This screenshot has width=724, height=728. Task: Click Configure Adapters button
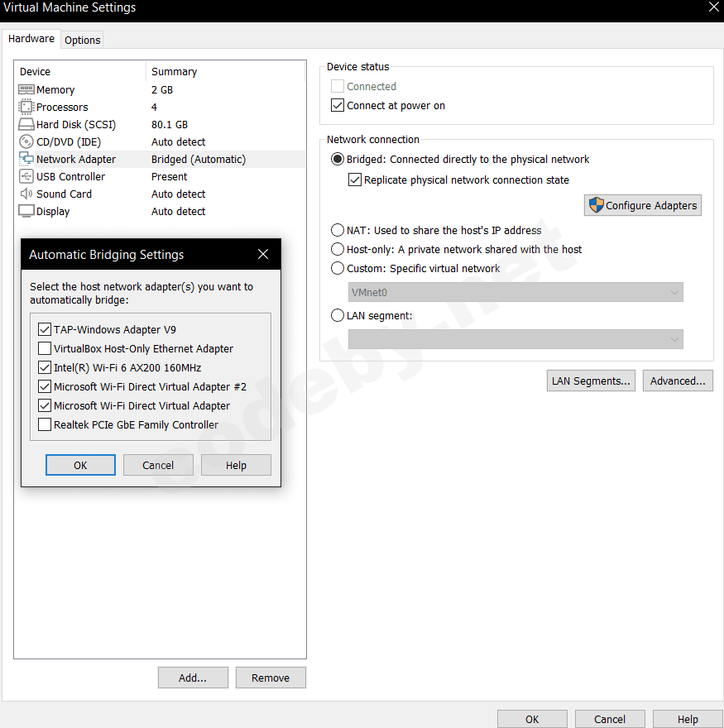point(643,205)
